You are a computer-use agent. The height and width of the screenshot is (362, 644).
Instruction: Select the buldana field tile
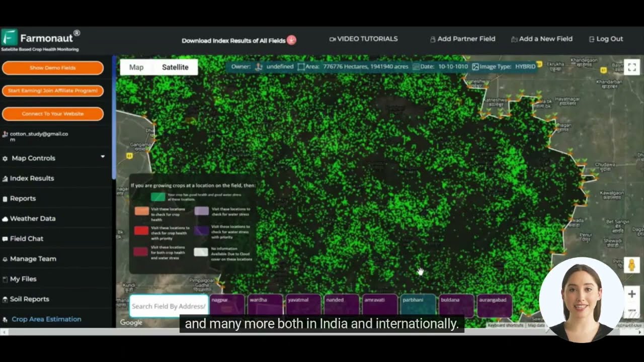[456, 305]
